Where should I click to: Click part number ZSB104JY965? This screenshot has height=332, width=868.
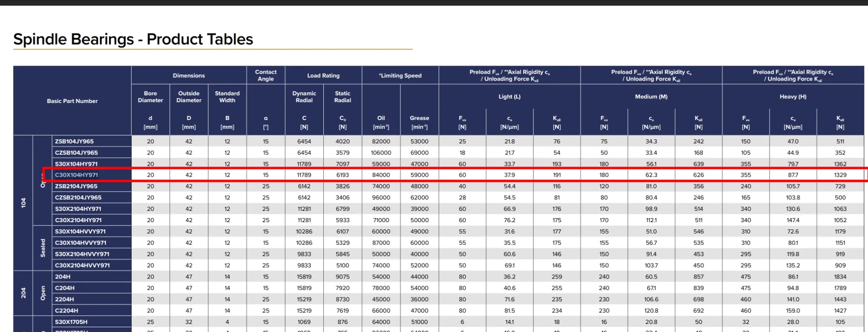(x=74, y=141)
